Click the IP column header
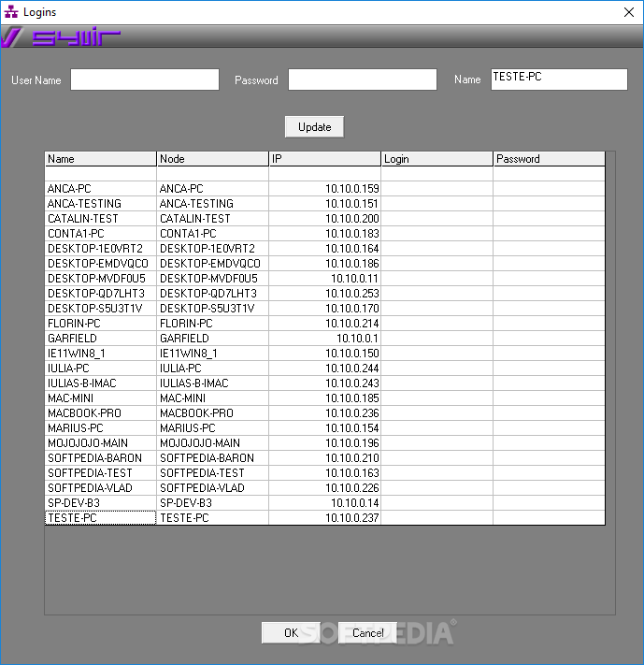 tap(324, 159)
